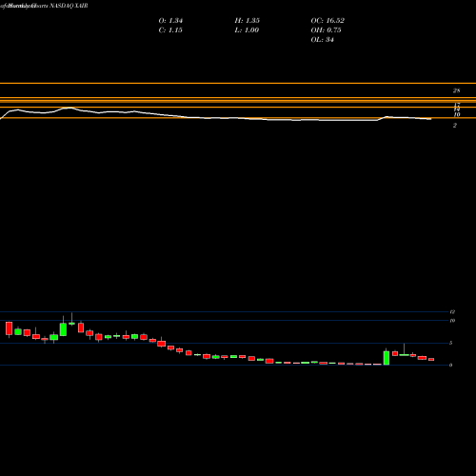Click the 28 label on upper axis

(456, 90)
